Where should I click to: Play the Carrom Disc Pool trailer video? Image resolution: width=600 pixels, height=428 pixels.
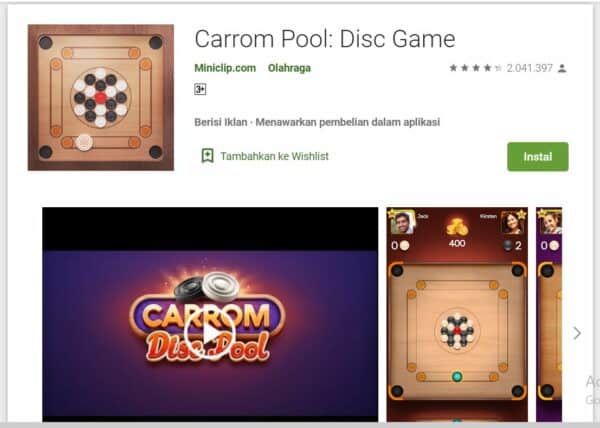tap(210, 334)
